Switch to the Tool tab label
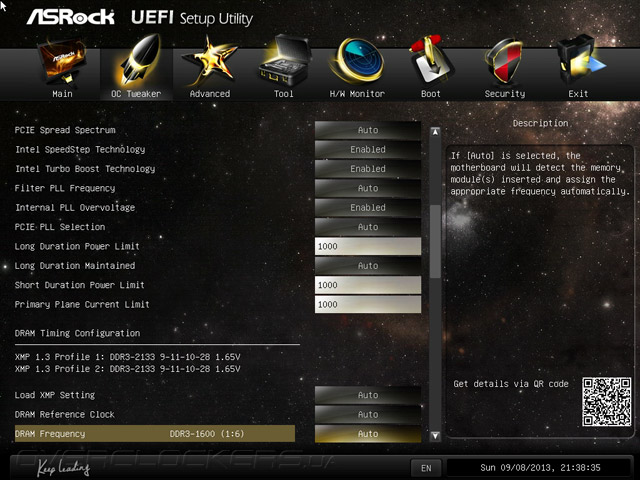The height and width of the screenshot is (480, 640). pyautogui.click(x=284, y=94)
